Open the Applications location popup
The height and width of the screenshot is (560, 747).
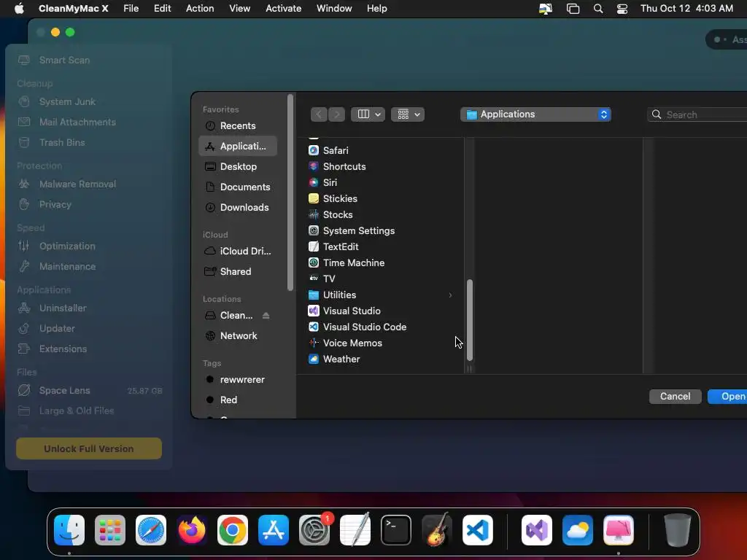tap(535, 114)
